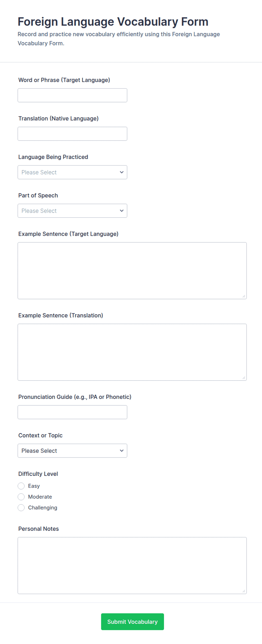Select the Challenging difficulty radio button
The height and width of the screenshot is (644, 262).
pyautogui.click(x=21, y=508)
